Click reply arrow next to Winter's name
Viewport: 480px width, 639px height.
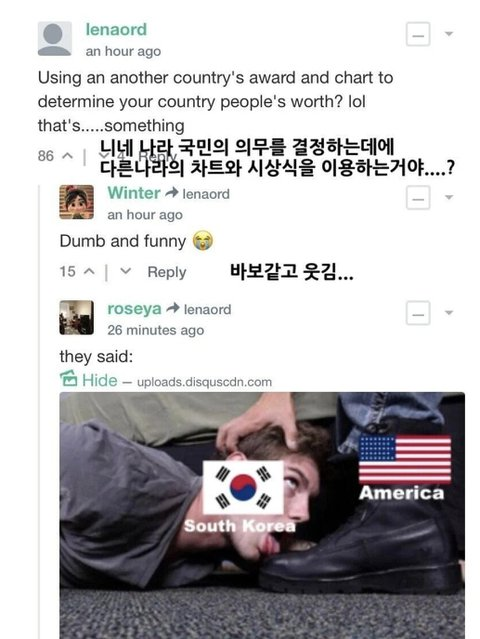(x=172, y=193)
